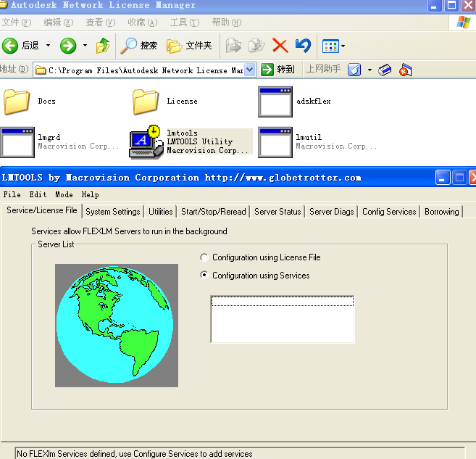The image size is (476, 459).
Task: Switch to the Borrowing tab
Action: (442, 212)
